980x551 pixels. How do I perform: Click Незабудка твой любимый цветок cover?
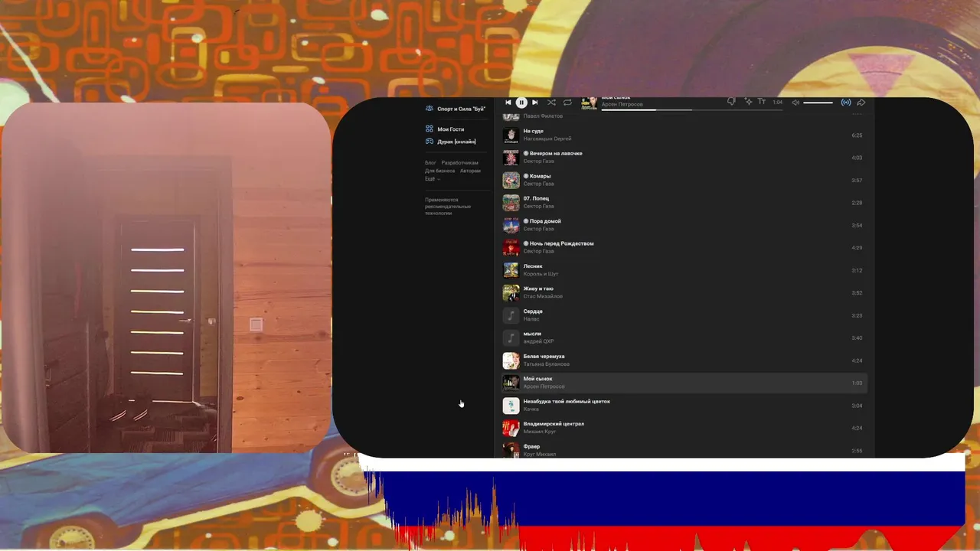pyautogui.click(x=511, y=406)
